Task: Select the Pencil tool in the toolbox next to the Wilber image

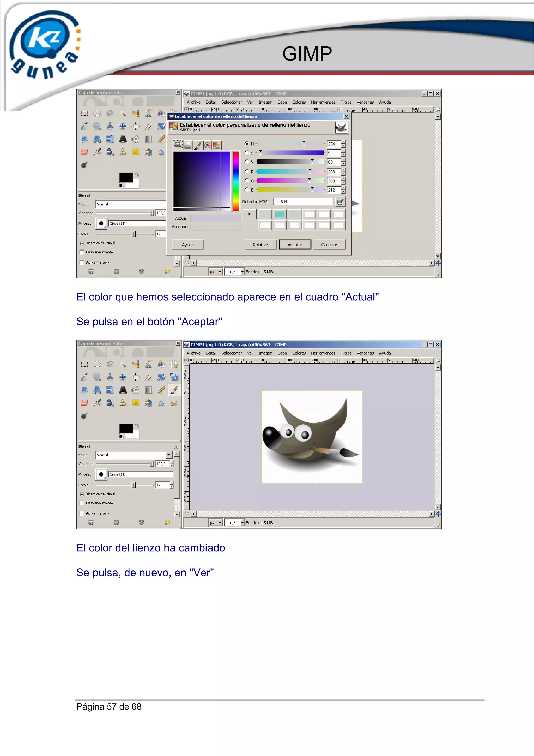Action: (x=161, y=390)
